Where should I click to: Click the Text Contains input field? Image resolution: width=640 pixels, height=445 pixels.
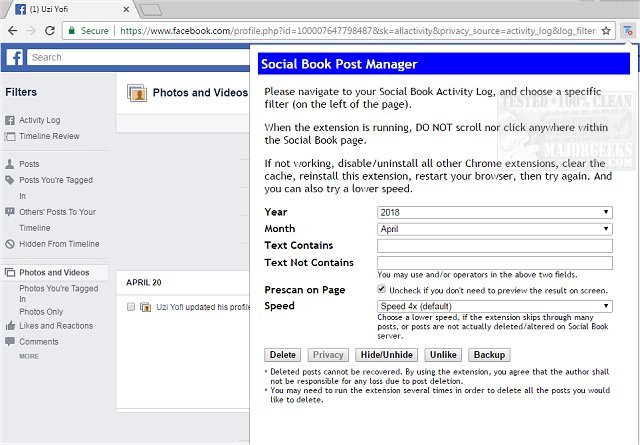494,245
